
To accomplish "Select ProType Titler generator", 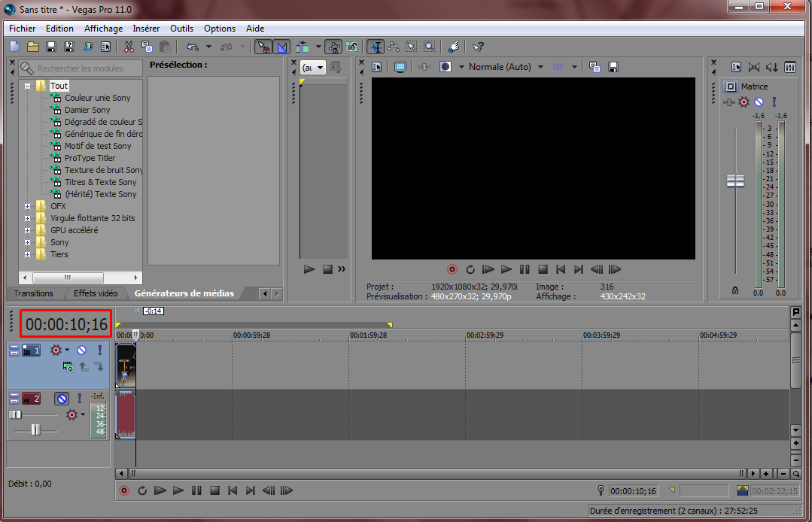I will click(90, 158).
